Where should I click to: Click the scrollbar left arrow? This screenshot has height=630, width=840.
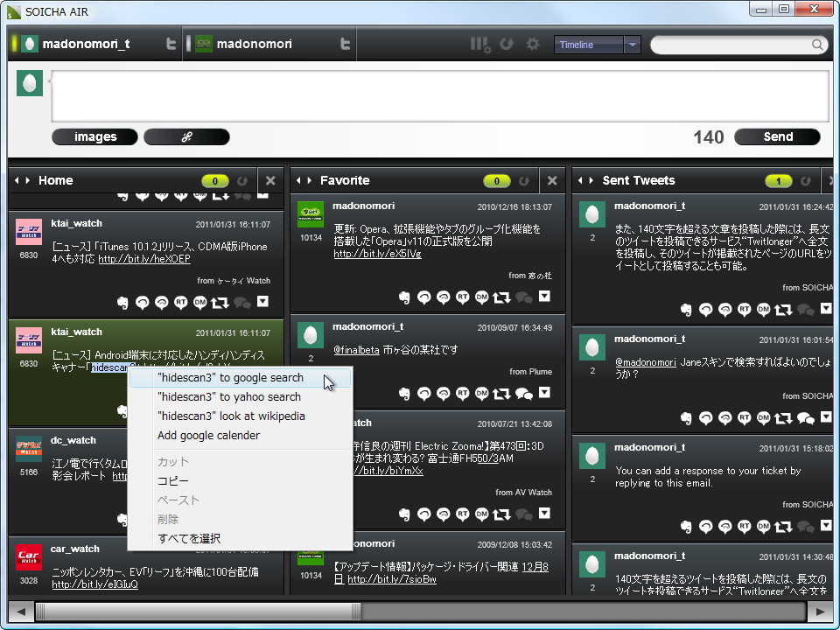coord(21,612)
